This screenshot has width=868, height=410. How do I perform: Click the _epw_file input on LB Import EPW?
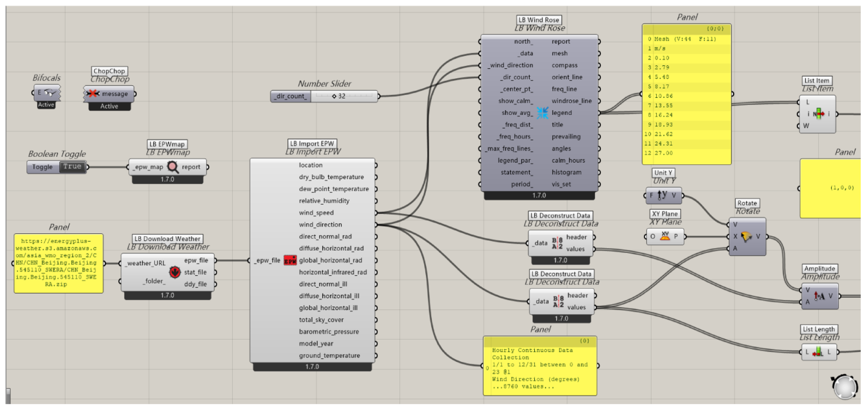click(x=267, y=260)
